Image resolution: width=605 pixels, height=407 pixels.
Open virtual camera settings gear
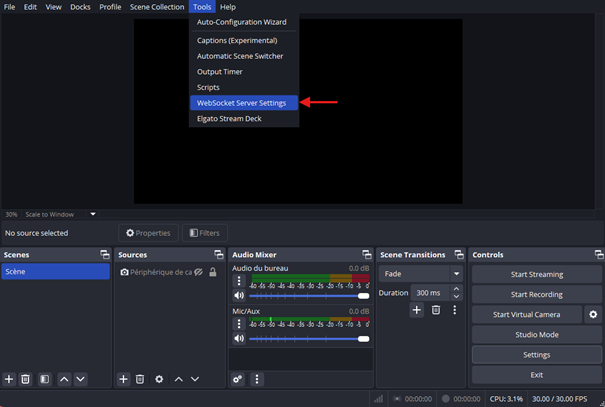[593, 314]
